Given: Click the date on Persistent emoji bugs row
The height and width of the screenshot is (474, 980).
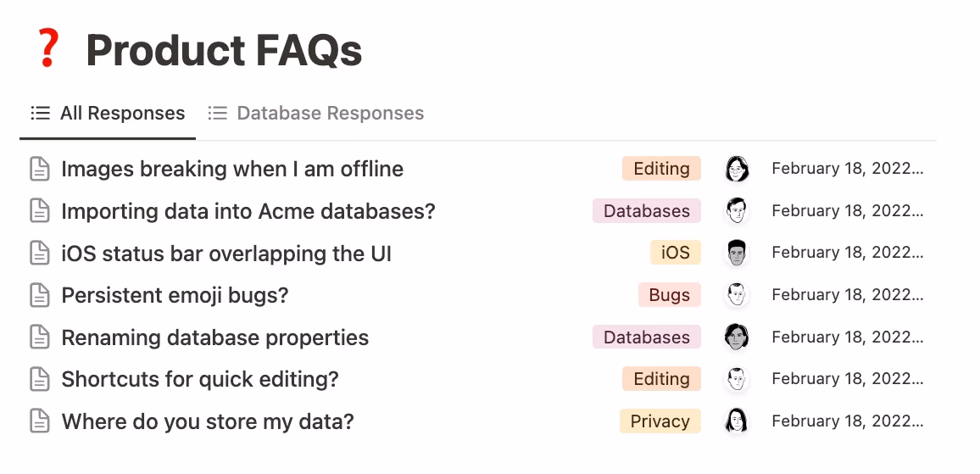Looking at the screenshot, I should point(846,295).
